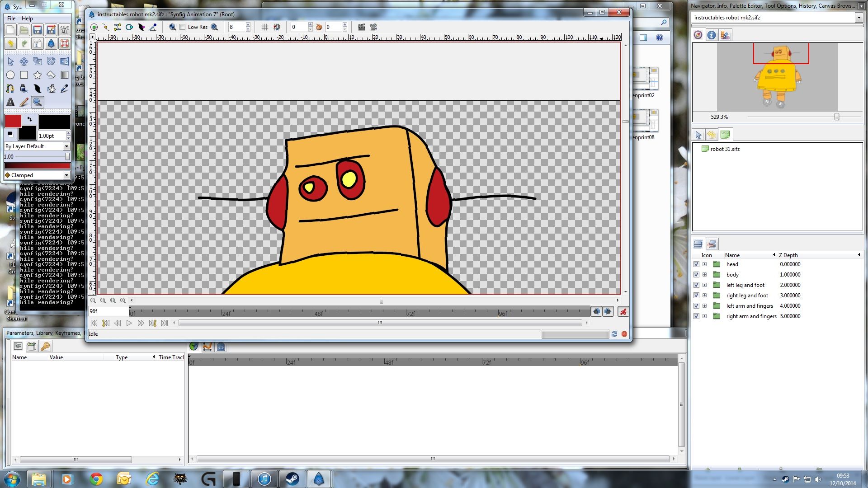The height and width of the screenshot is (488, 868).
Task: Expand the right arm and fingers group
Action: [x=704, y=316]
